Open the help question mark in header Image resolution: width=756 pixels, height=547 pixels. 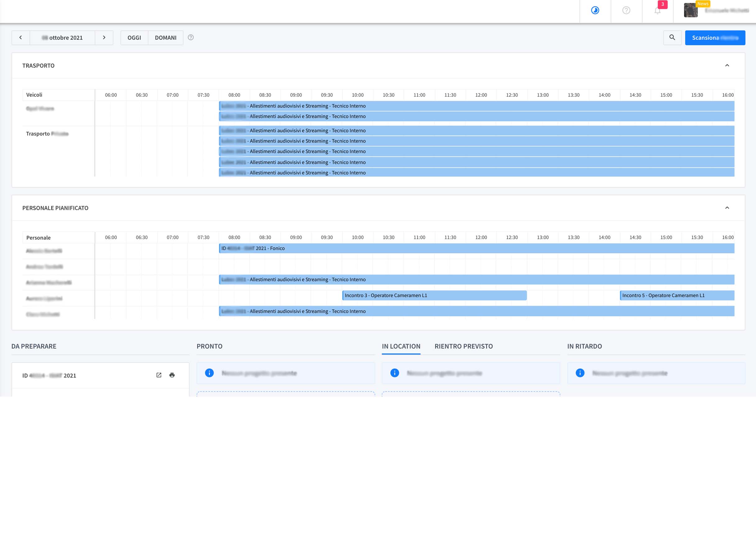point(626,10)
